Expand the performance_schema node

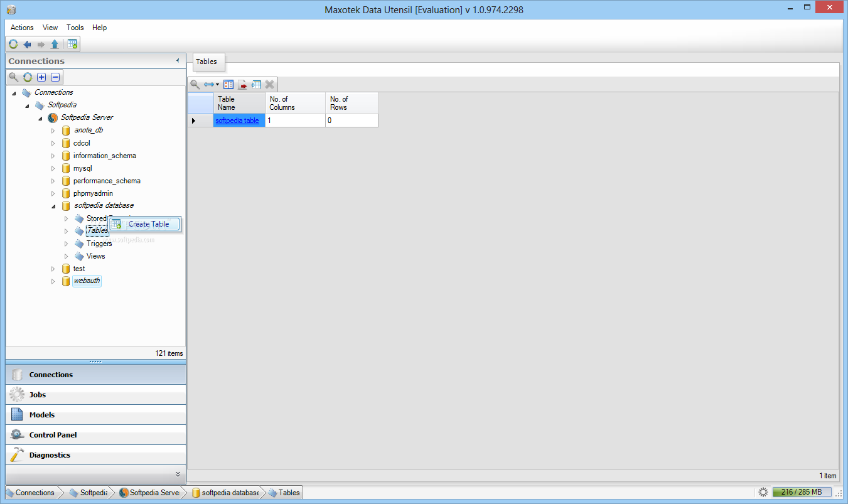click(x=53, y=181)
